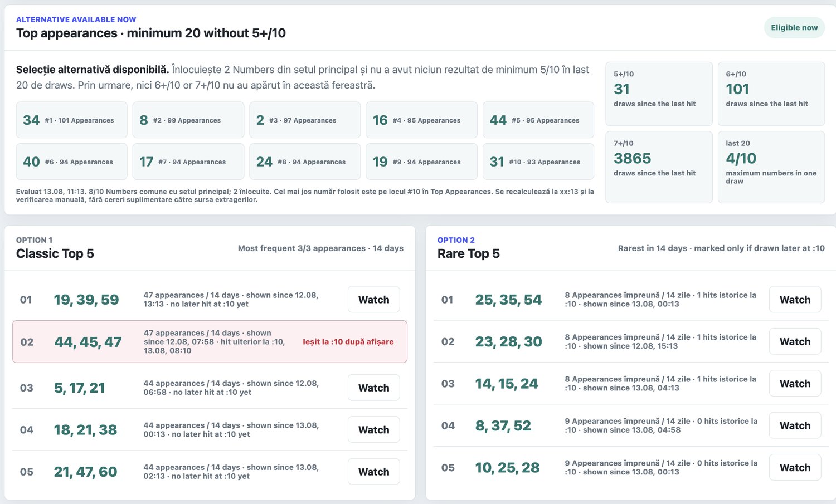Image resolution: width=836 pixels, height=504 pixels.
Task: Watch the rare 14, 15, 24 combination
Action: click(795, 384)
